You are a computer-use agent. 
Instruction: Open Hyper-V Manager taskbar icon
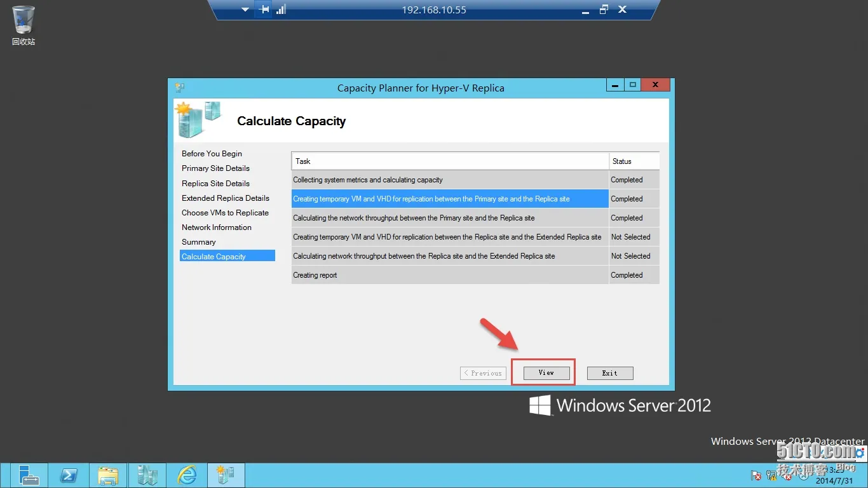pyautogui.click(x=147, y=475)
